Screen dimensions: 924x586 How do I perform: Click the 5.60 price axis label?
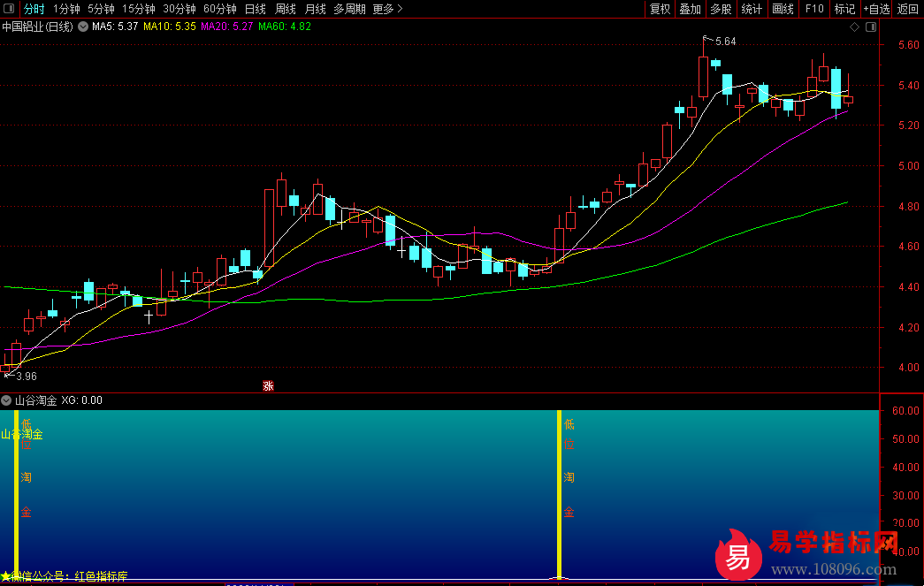tap(909, 45)
